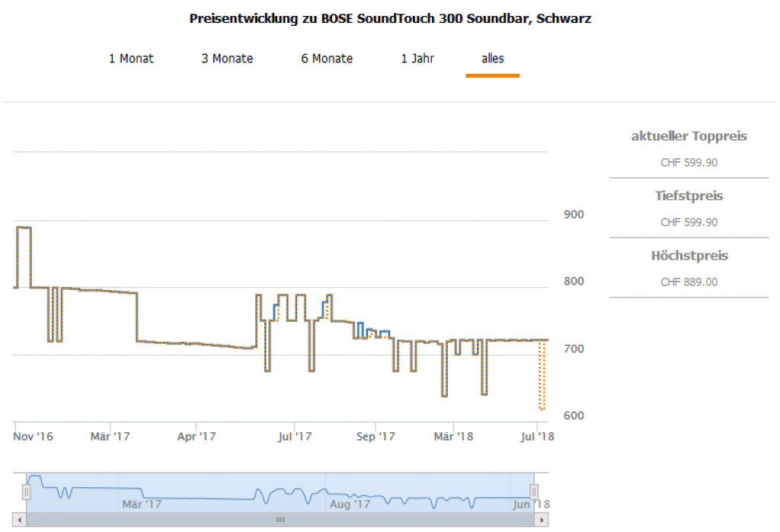Select the 1 Monat time range
Image resolution: width=780 pixels, height=532 pixels.
click(131, 59)
